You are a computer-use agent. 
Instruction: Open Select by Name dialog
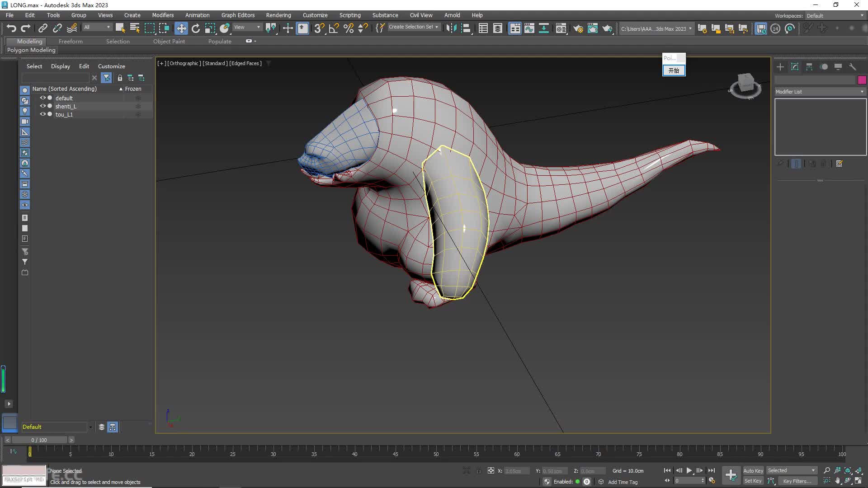[x=135, y=28]
